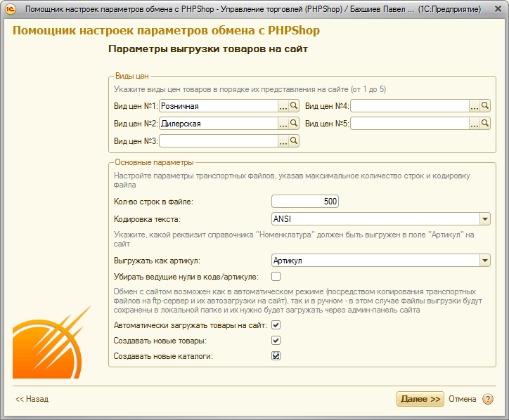Open search for Вид цен №4

click(485, 106)
